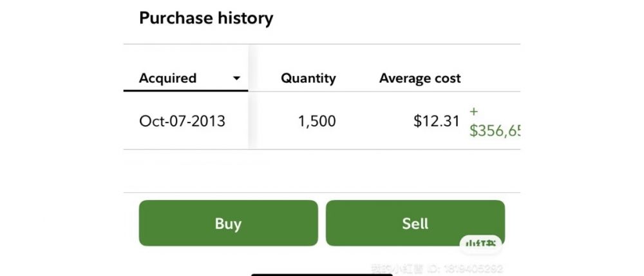This screenshot has width=644, height=276.
Task: Click the green $356,65 gain amount
Action: click(494, 131)
